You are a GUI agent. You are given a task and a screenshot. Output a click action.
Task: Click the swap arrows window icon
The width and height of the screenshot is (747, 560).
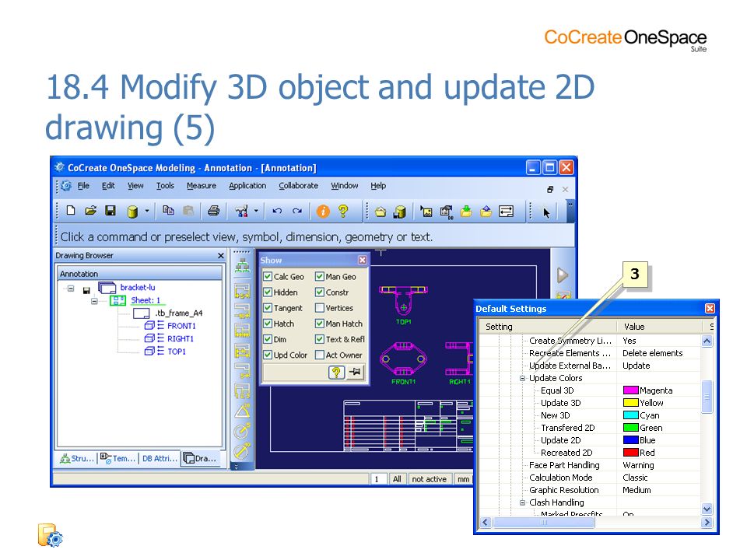[506, 211]
